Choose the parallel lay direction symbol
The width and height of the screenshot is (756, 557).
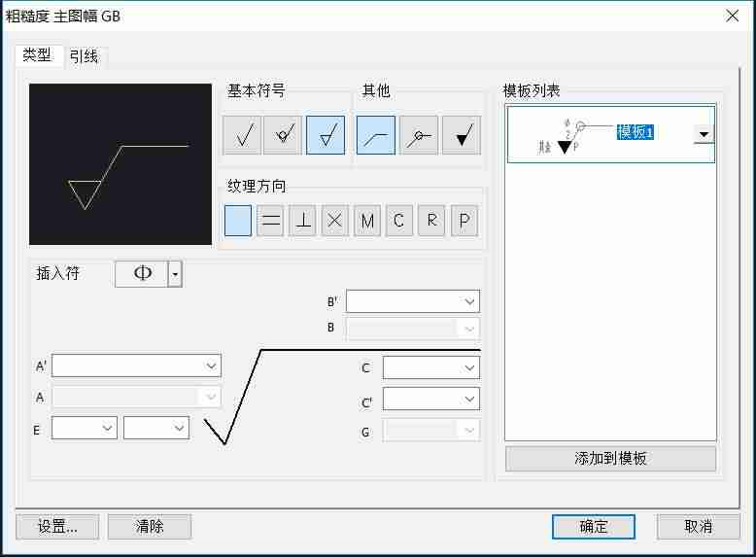pos(270,221)
